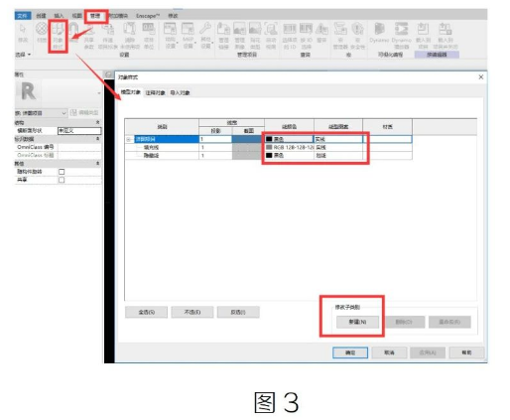The image size is (510, 420).
Task: Open the Object Styles (对象样式) tool
Action: (x=58, y=36)
